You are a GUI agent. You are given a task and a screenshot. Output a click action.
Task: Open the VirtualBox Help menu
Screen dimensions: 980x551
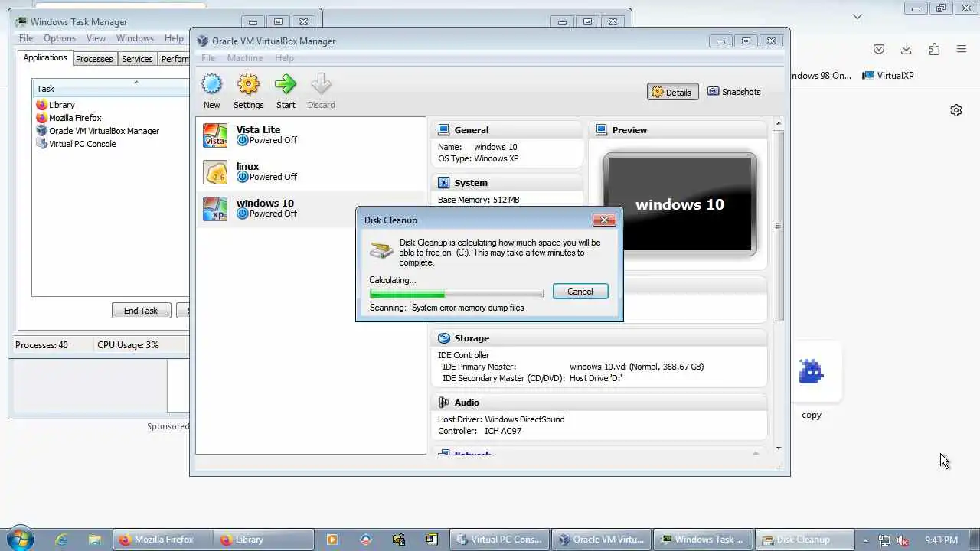pos(284,58)
